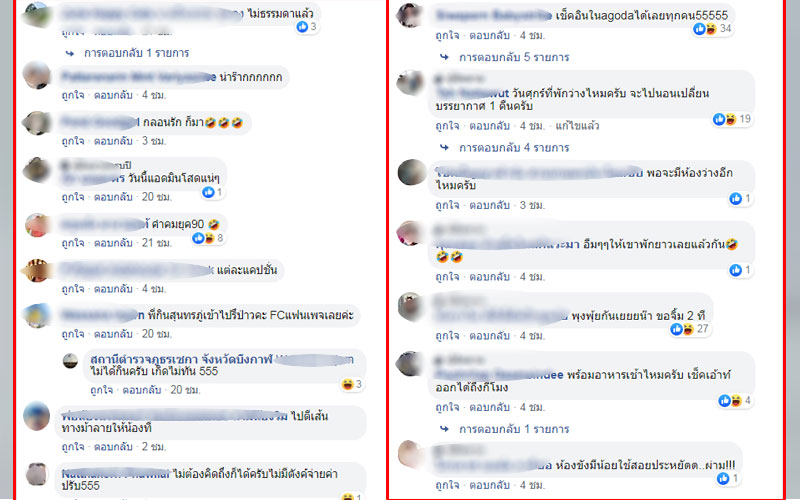Expand the 5 replies under the agoda comment
The image size is (800, 500).
click(x=513, y=57)
